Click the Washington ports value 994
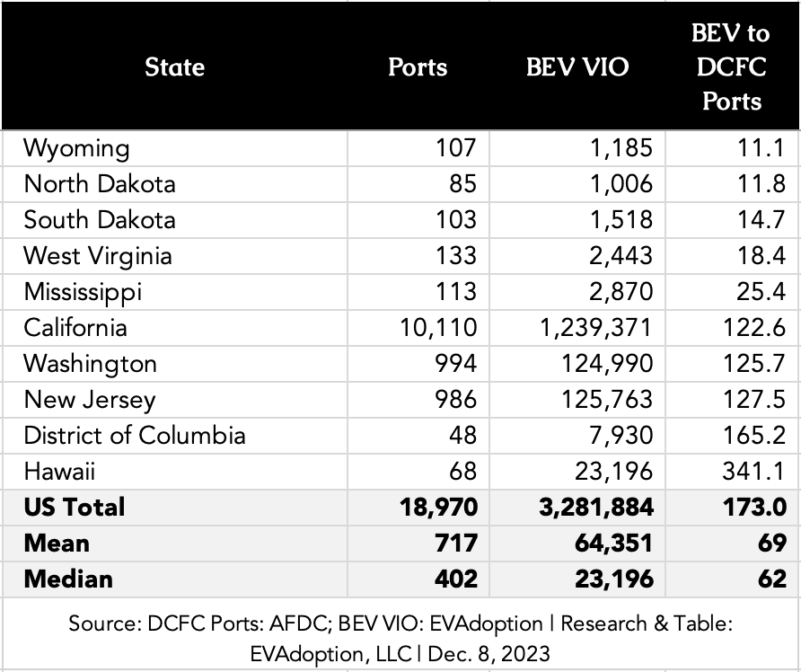The height and width of the screenshot is (672, 801). [455, 363]
